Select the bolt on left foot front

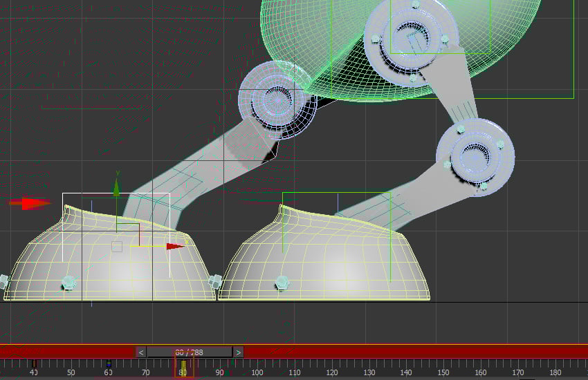click(x=68, y=283)
